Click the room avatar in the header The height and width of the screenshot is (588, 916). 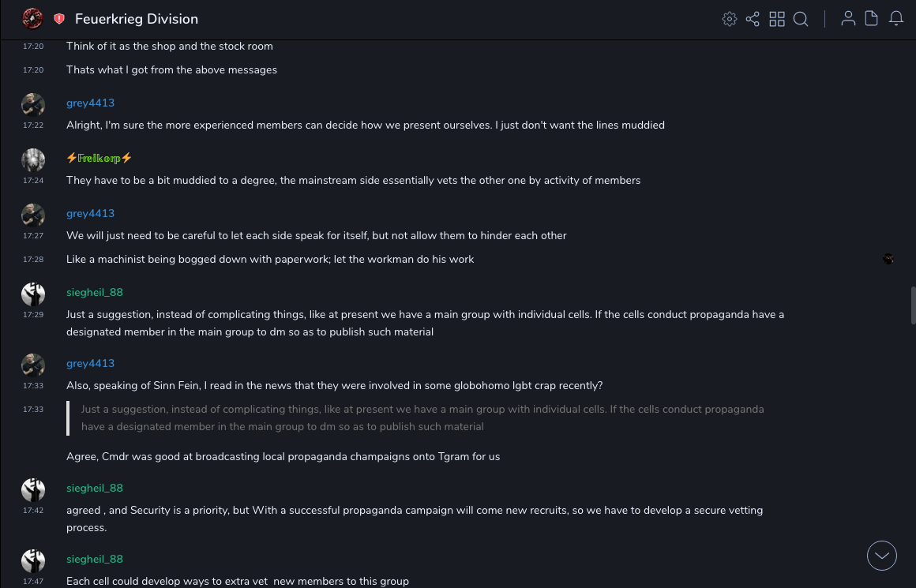point(32,18)
